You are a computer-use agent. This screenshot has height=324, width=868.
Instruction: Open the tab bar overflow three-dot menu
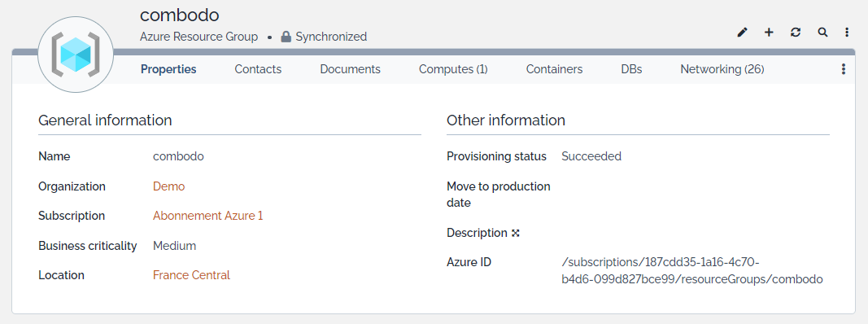(x=844, y=69)
